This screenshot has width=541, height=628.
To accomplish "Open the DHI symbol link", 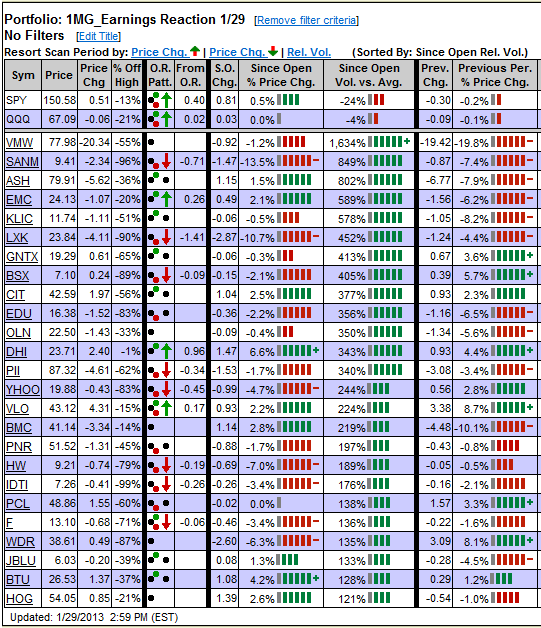I will tap(16, 352).
